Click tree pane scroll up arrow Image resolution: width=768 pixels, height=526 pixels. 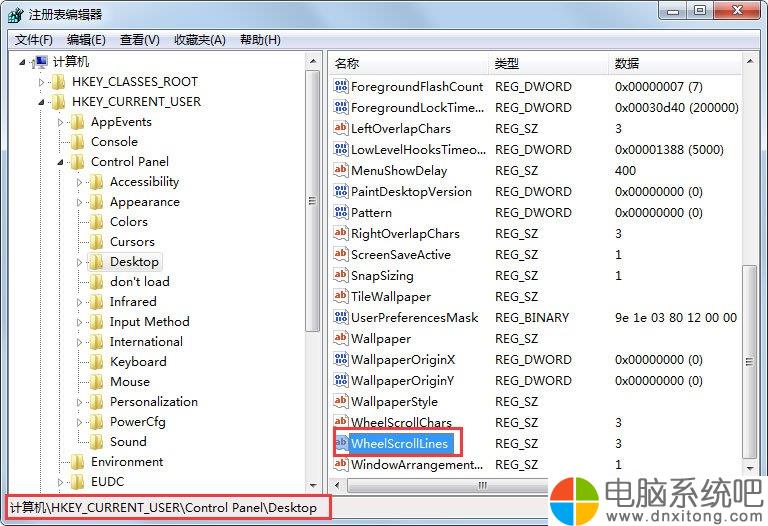pyautogui.click(x=313, y=62)
